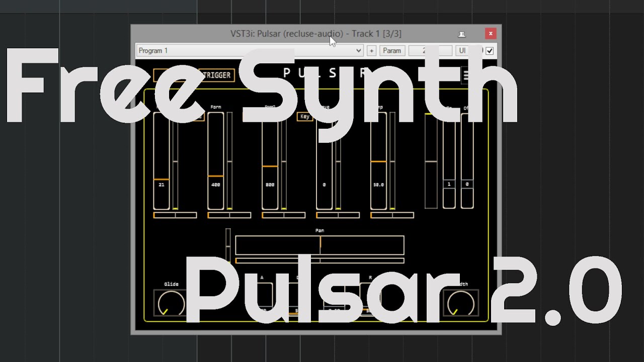
Task: Adjust the Form slider showing 400
Action: (x=215, y=160)
